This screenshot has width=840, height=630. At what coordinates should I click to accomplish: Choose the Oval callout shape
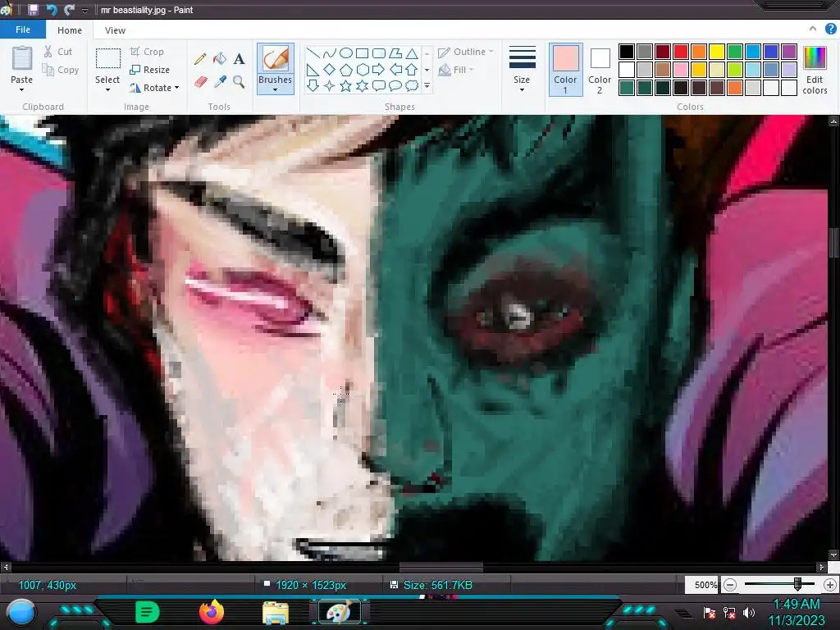coord(395,85)
